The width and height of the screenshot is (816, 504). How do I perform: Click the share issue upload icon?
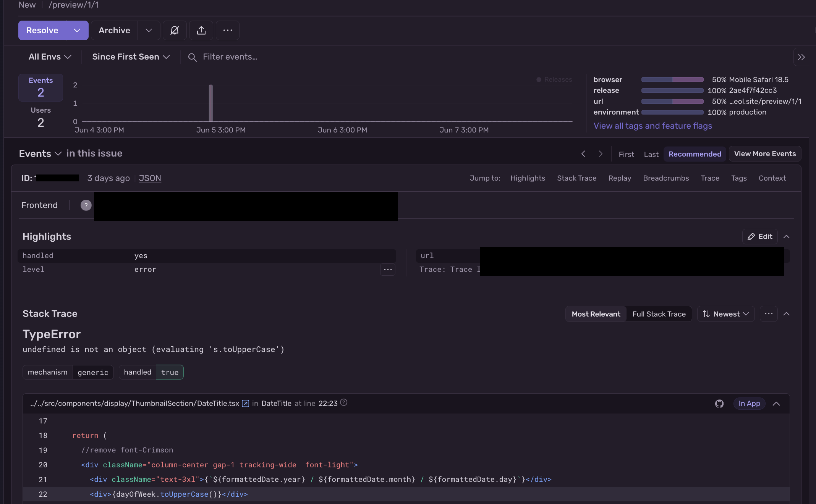(201, 30)
